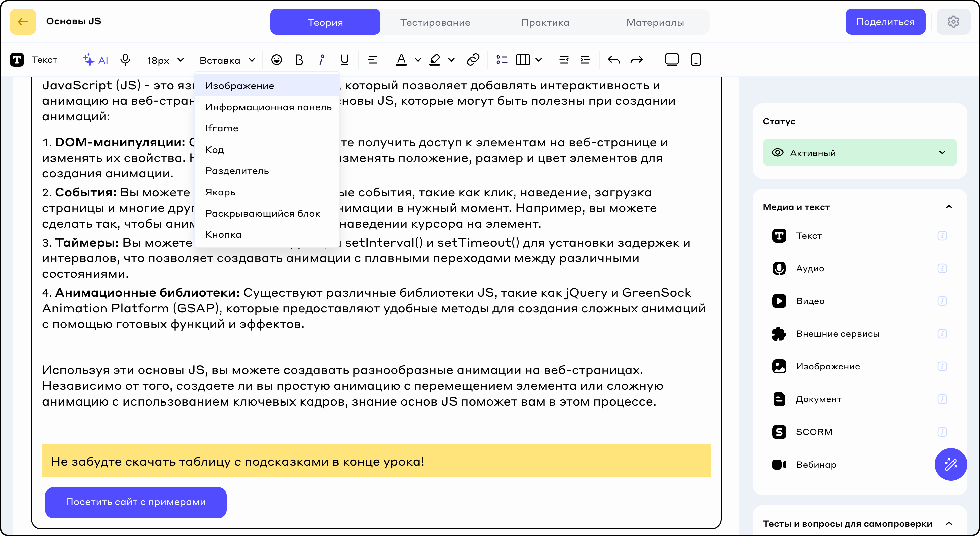980x536 pixels.
Task: Click the microphone voice input icon
Action: 125,60
